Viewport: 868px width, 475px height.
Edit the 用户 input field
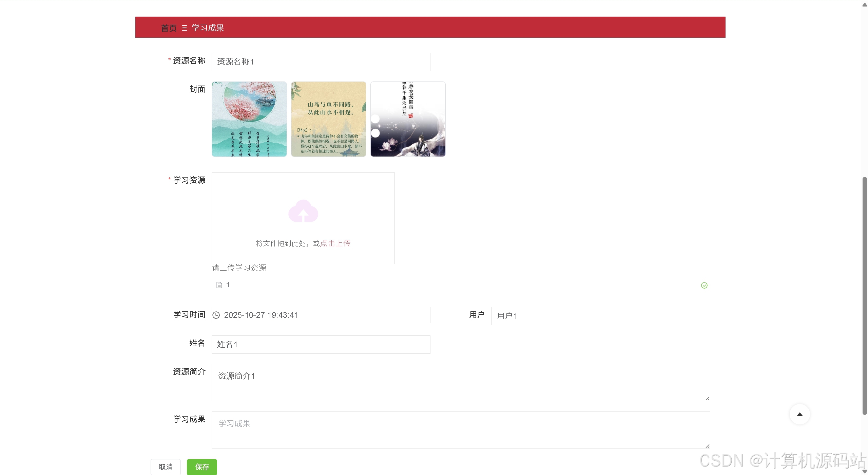[x=600, y=316]
